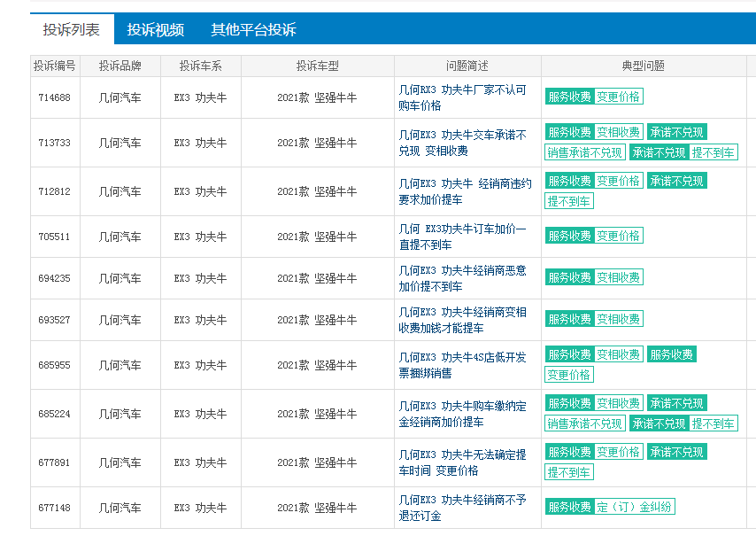
Task: Click 服务收费 tag in row 714688
Action: tap(570, 97)
